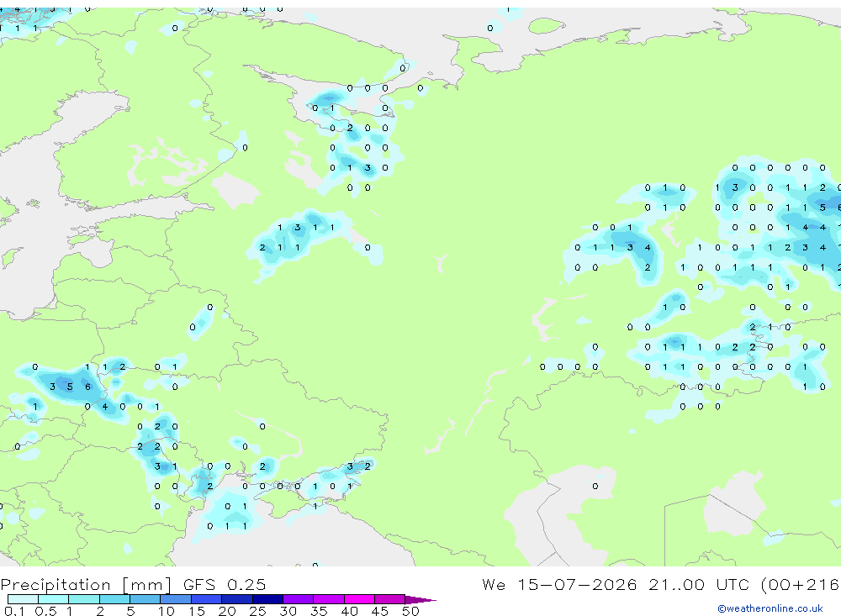Select the 45–50 mm legend swatch
This screenshot has width=841, height=616.
390,599
